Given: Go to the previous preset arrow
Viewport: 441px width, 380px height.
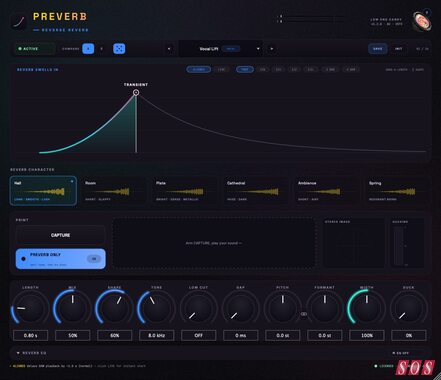Looking at the screenshot, I should click(169, 49).
